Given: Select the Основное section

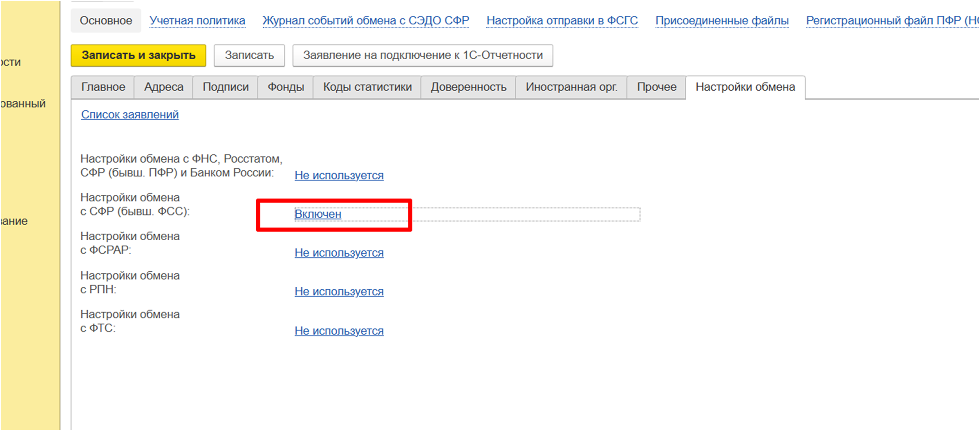Looking at the screenshot, I should coord(106,21).
